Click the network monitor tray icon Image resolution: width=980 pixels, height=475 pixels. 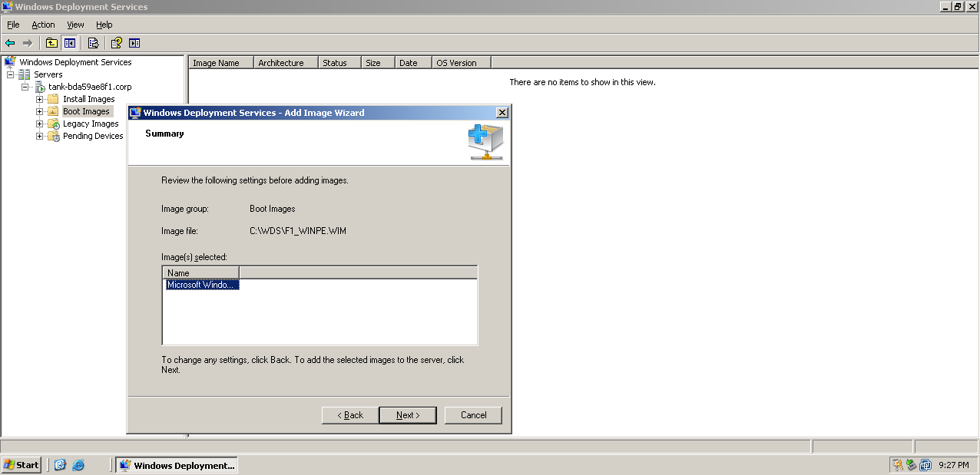[925, 465]
